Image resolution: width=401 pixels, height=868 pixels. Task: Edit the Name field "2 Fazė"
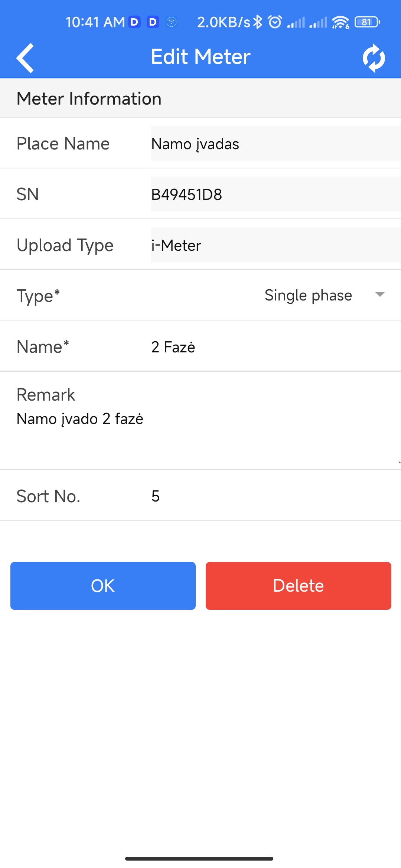[260, 347]
